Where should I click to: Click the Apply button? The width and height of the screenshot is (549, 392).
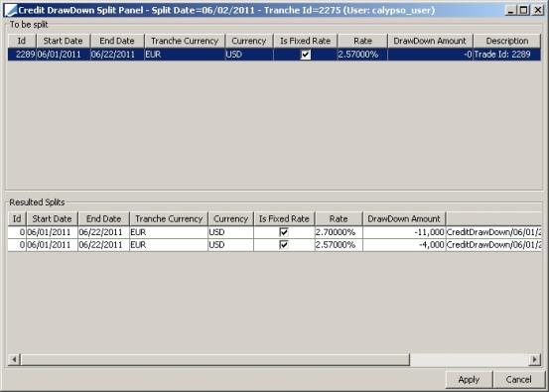tap(469, 380)
